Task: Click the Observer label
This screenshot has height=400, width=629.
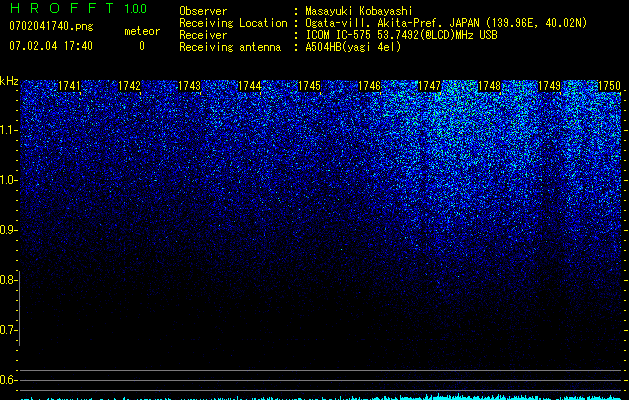Action: tap(203, 11)
